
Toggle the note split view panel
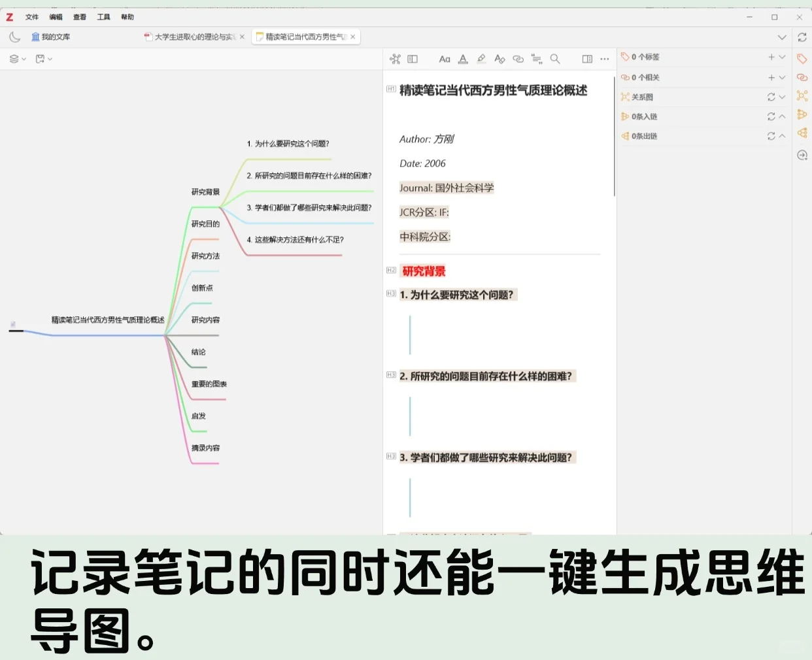point(413,59)
